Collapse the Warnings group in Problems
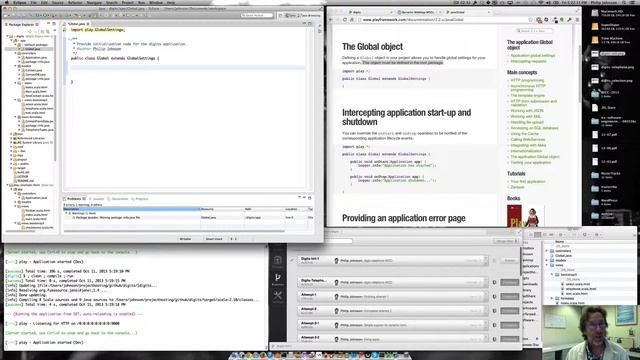The height and width of the screenshot is (360, 640). tap(66, 213)
